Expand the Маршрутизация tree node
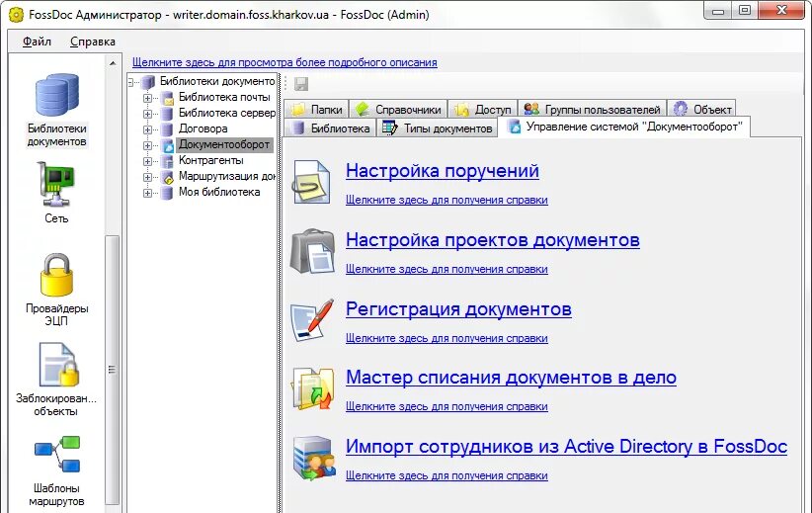The image size is (812, 513). coord(147,177)
